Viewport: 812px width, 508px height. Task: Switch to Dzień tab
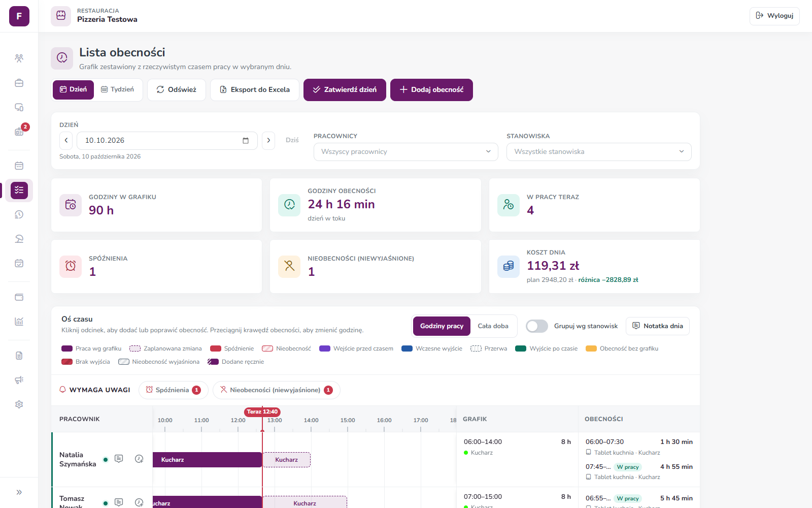[73, 89]
